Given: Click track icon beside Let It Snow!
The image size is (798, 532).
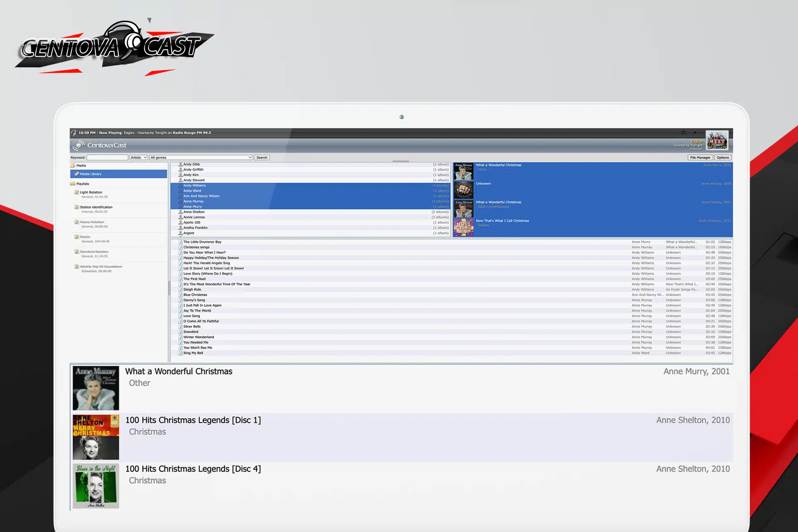Looking at the screenshot, I should (181, 268).
